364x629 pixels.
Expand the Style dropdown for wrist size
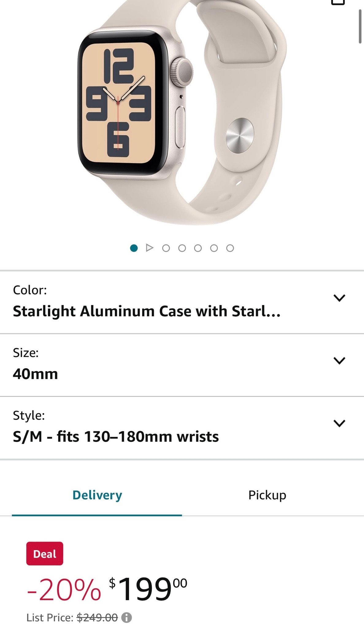(x=339, y=424)
